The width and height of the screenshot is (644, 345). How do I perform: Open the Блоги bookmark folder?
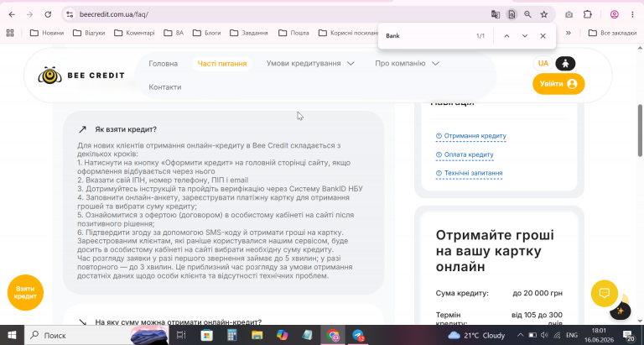pos(206,33)
